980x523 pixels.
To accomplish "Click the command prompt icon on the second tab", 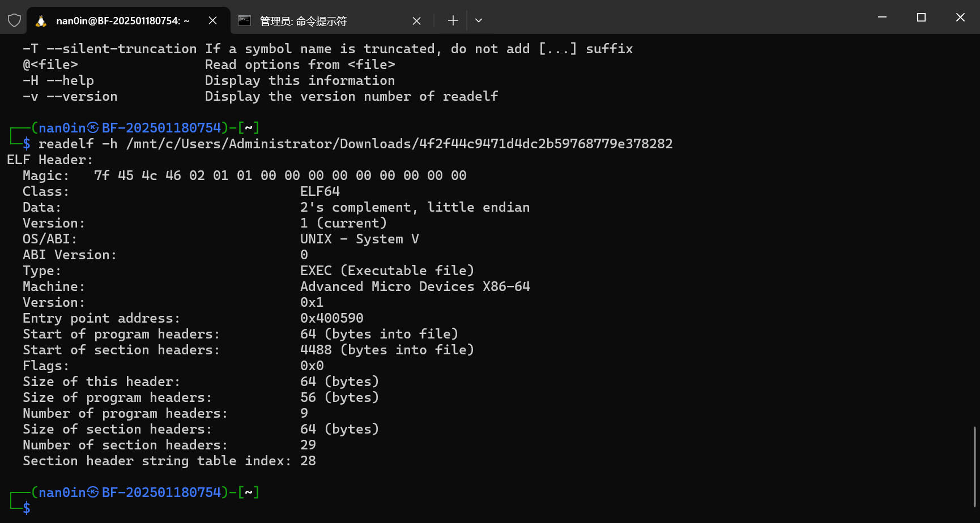I will 245,21.
